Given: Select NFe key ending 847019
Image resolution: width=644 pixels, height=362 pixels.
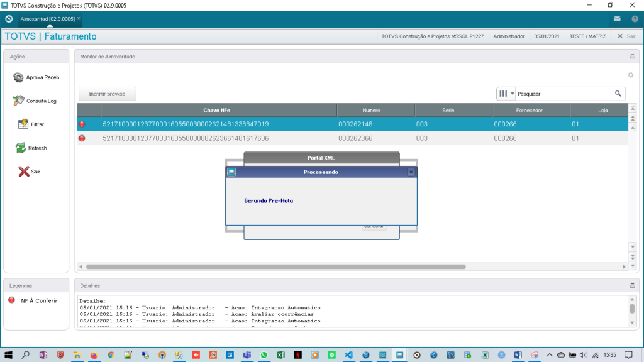Looking at the screenshot, I should tap(186, 124).
